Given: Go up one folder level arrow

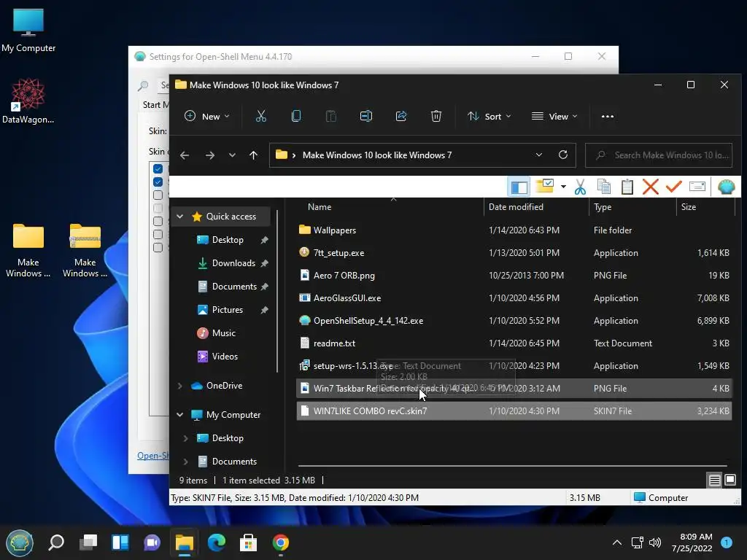Looking at the screenshot, I should coord(253,155).
